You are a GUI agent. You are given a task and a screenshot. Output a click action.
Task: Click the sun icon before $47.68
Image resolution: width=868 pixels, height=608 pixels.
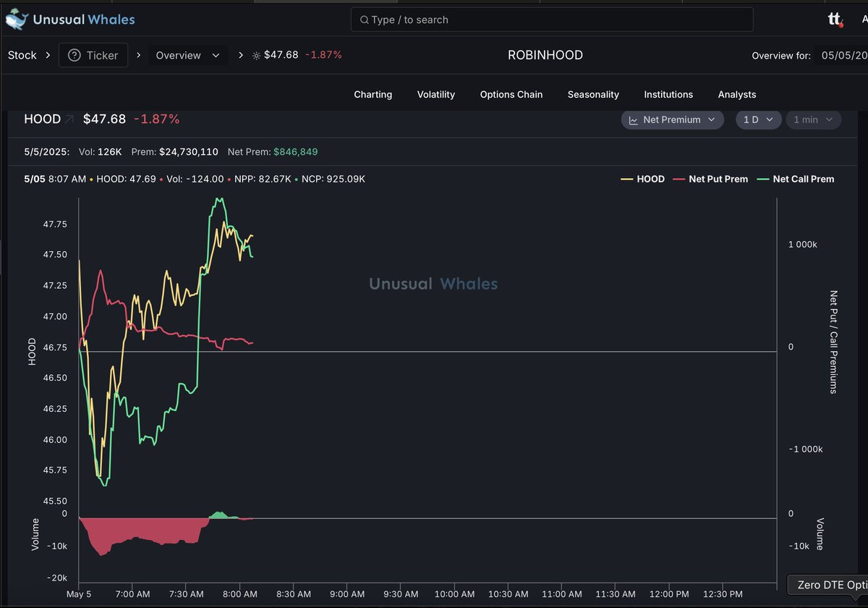click(x=256, y=56)
